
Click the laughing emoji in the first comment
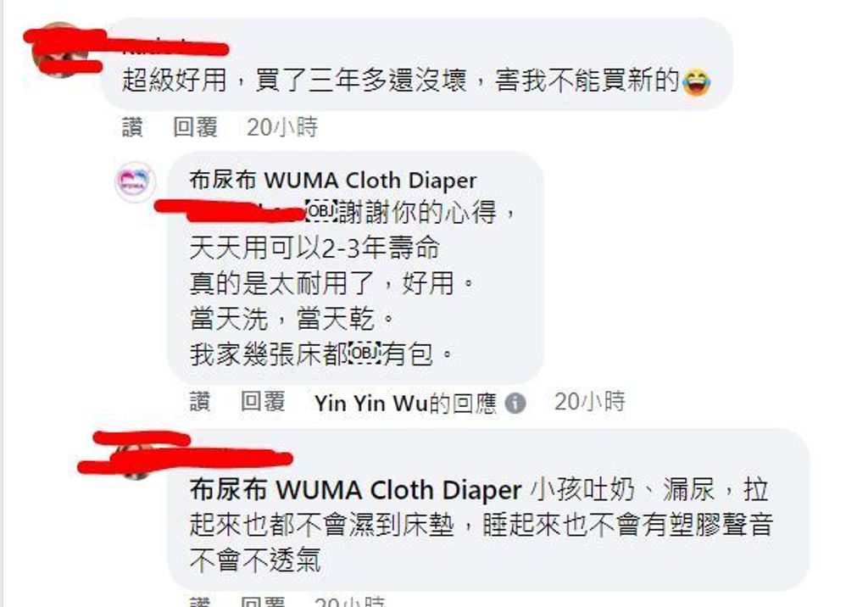pyautogui.click(x=697, y=82)
